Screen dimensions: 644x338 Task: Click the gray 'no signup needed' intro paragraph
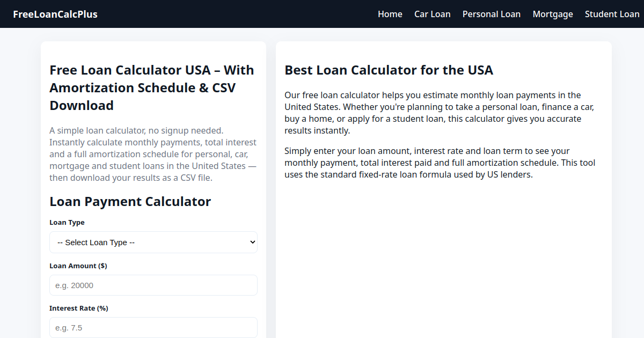[x=153, y=154]
